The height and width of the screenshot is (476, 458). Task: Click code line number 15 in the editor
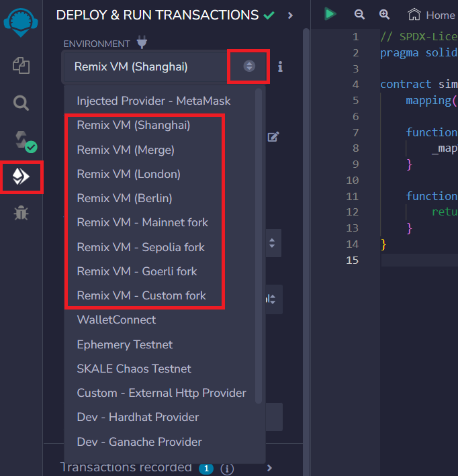point(353,260)
